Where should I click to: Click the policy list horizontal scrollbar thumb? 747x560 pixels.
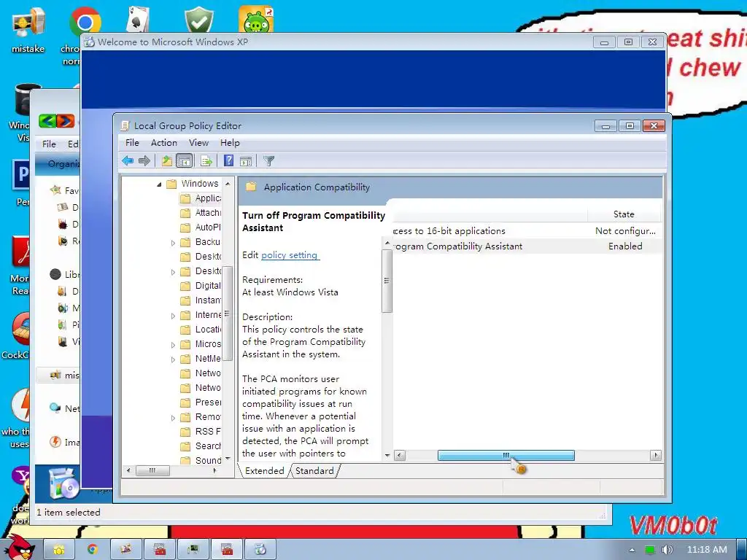pos(506,455)
